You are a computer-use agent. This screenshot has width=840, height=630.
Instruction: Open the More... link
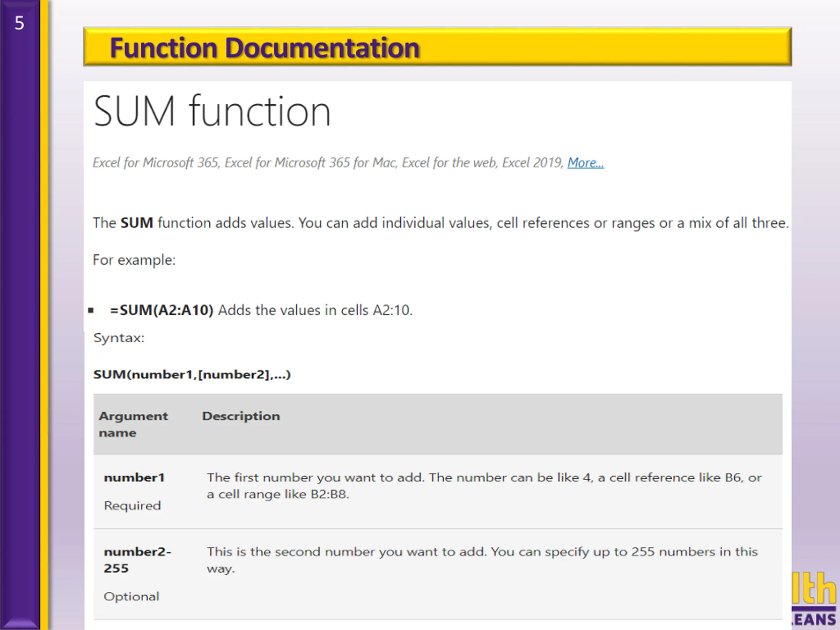[585, 163]
